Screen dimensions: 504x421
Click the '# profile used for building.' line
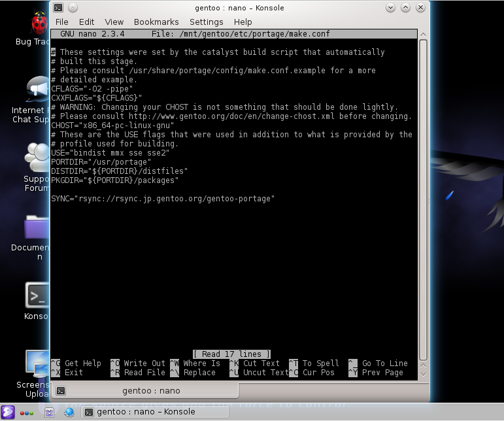[115, 144]
